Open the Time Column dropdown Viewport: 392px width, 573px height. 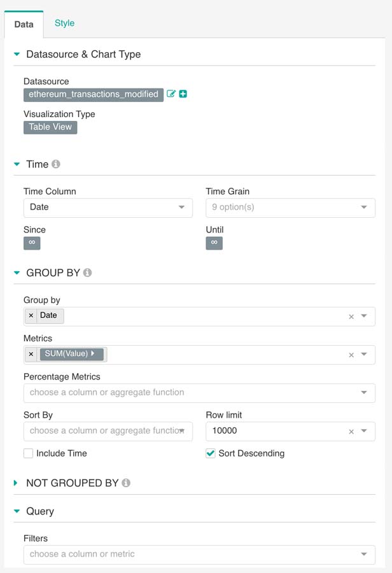(x=108, y=208)
